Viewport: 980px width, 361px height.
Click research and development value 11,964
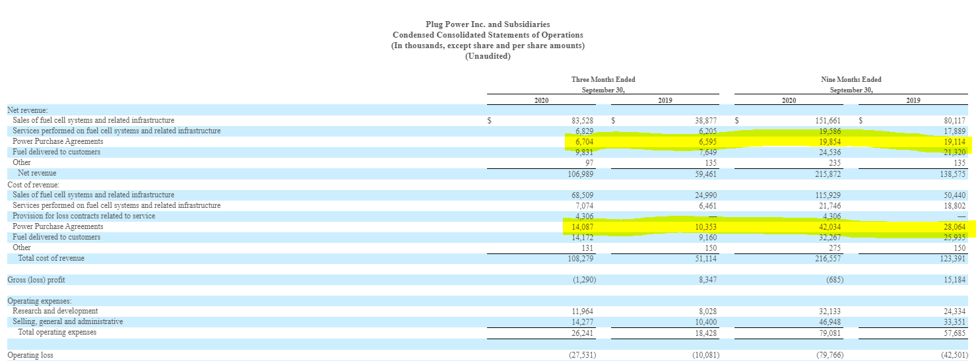coord(584,311)
